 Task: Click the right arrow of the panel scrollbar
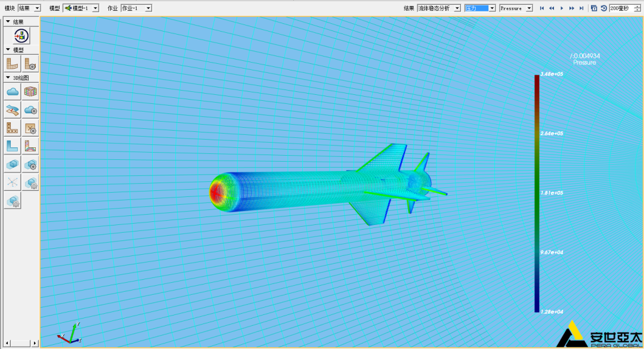coord(35,343)
